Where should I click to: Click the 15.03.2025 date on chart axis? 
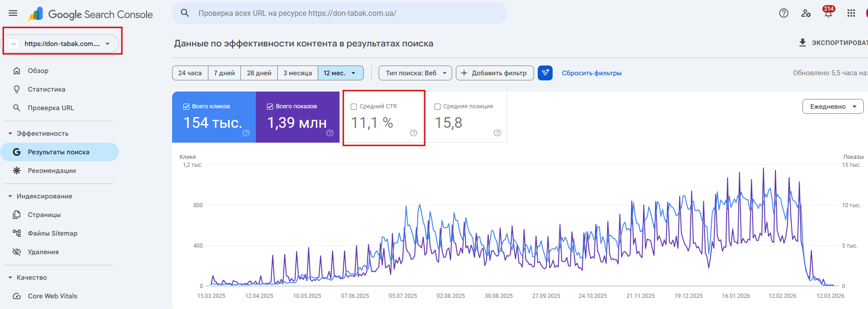(x=211, y=296)
